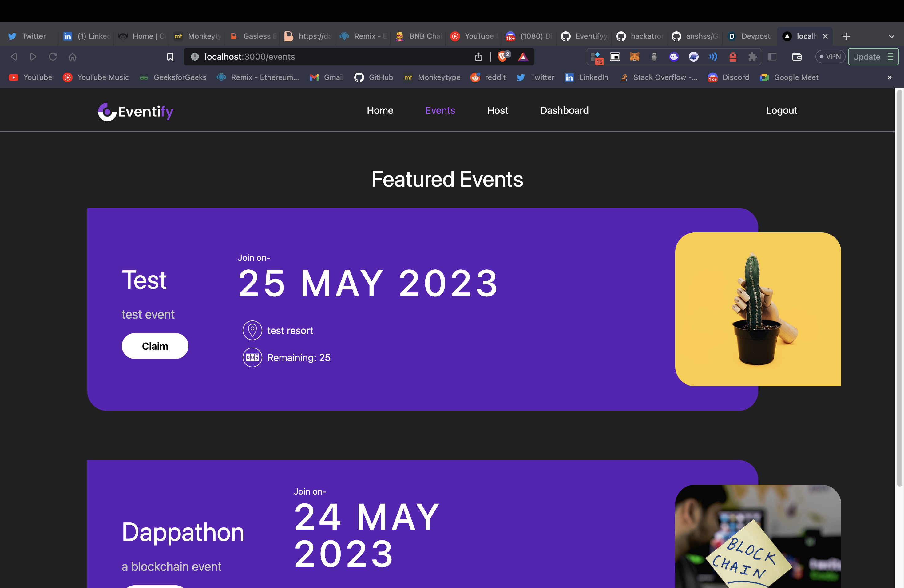Expand the hidden bookmarks chevron
Screen dimensions: 904x588
890,77
